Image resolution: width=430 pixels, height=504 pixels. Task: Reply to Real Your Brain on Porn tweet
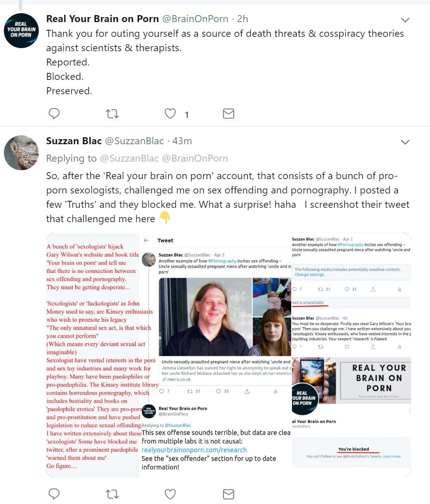(54, 114)
